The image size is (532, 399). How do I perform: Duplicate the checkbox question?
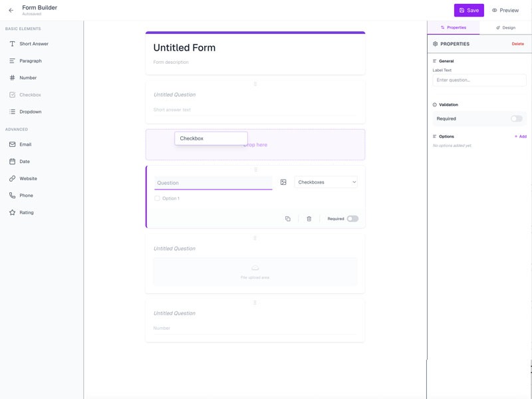(288, 219)
